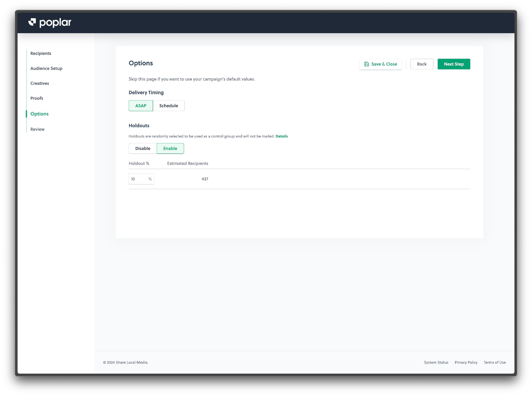Click the Save & Close button
The height and width of the screenshot is (396, 532).
tap(380, 64)
